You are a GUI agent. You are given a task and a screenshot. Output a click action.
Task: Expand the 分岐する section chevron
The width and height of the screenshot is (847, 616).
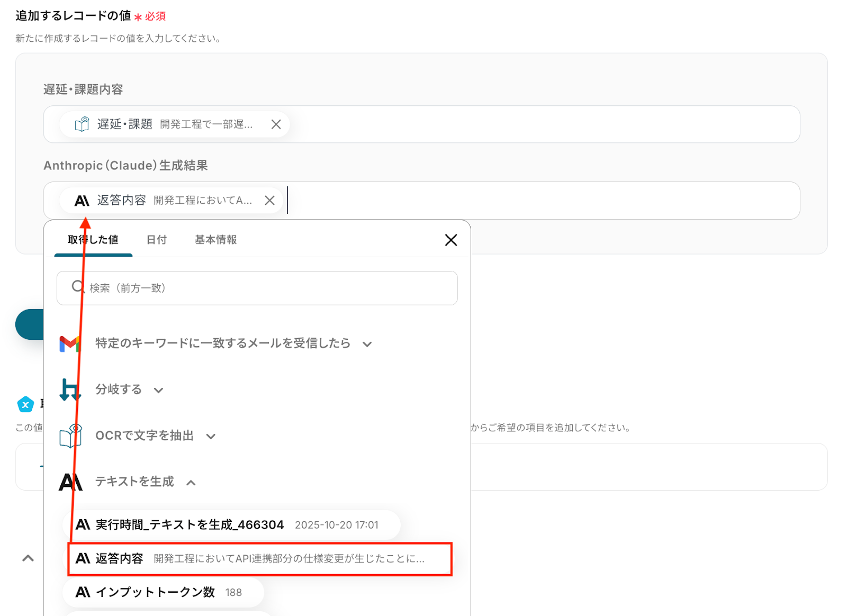(158, 391)
